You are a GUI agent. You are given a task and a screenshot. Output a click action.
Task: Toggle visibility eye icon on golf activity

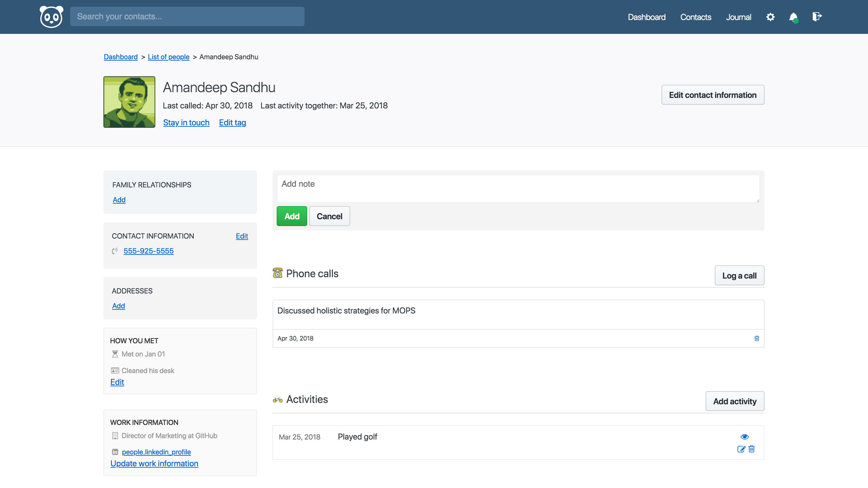pyautogui.click(x=745, y=437)
